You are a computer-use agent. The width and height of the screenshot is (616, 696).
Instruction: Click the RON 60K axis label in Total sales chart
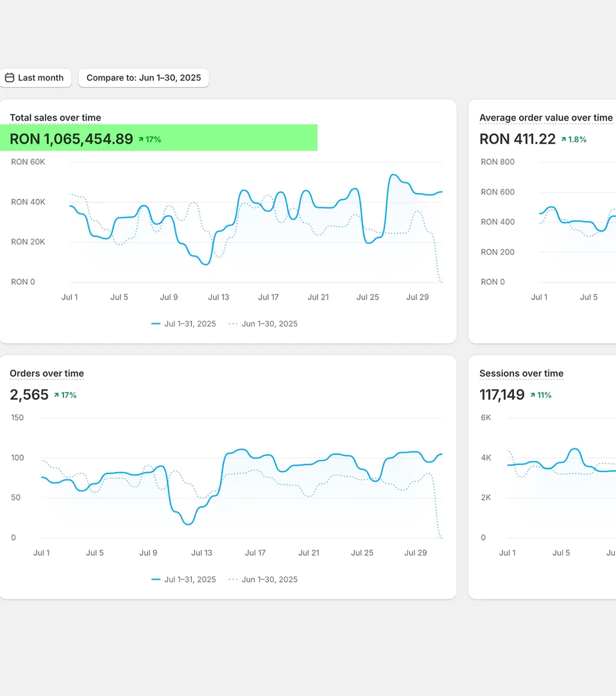pyautogui.click(x=28, y=162)
